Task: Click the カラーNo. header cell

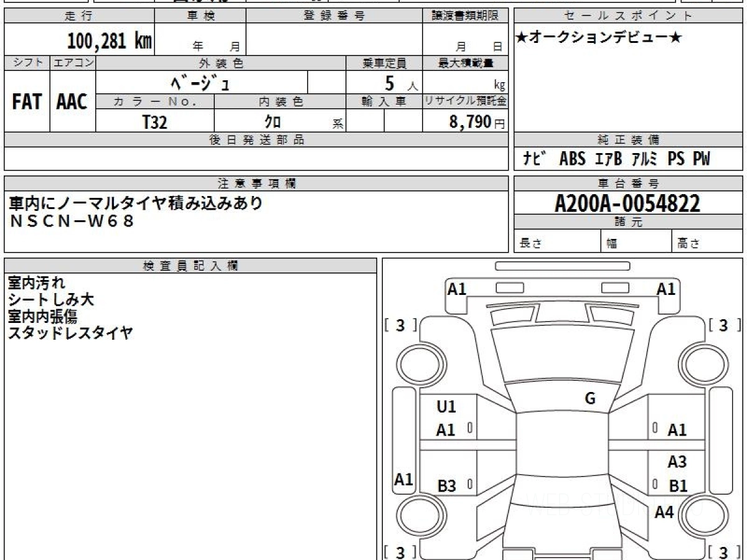Action: [x=155, y=101]
